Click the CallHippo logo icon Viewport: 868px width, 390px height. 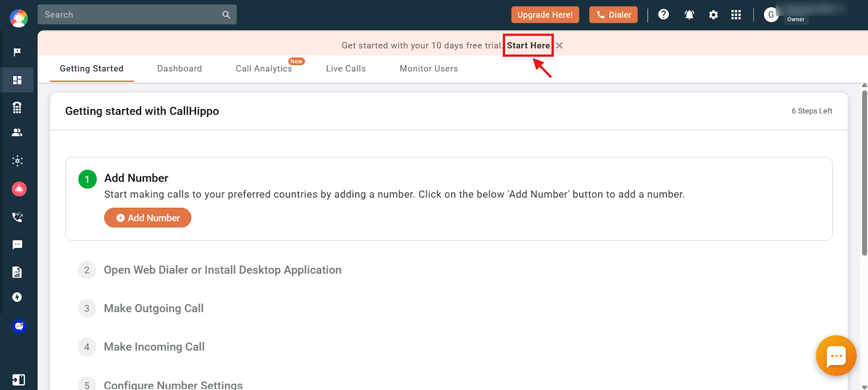tap(18, 18)
